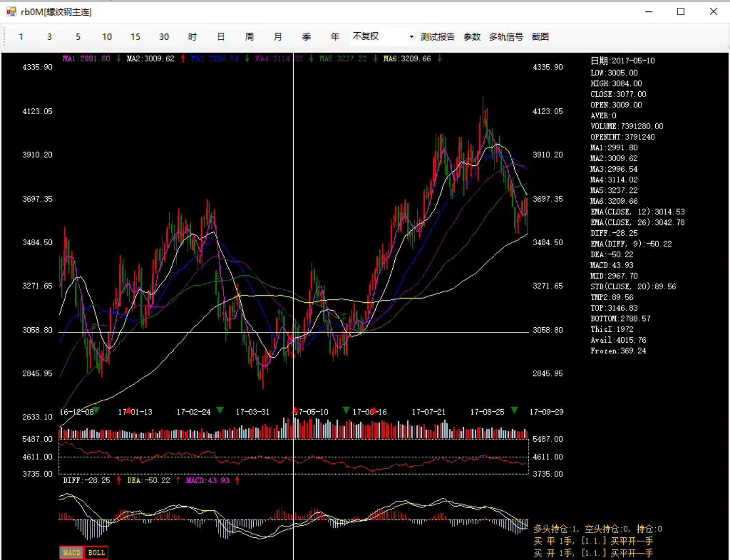Switch chart to 5-minute period

tap(78, 37)
